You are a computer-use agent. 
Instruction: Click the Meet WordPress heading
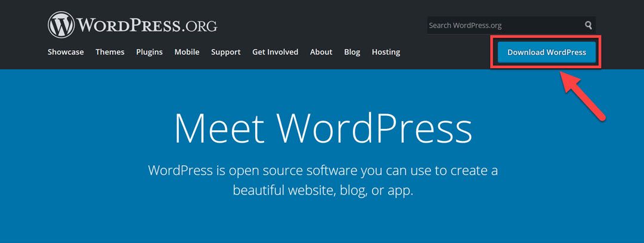click(323, 127)
